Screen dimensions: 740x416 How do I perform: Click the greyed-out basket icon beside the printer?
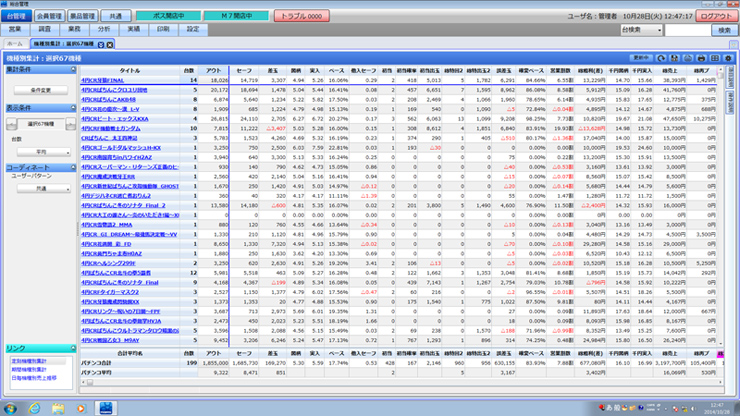(x=688, y=58)
